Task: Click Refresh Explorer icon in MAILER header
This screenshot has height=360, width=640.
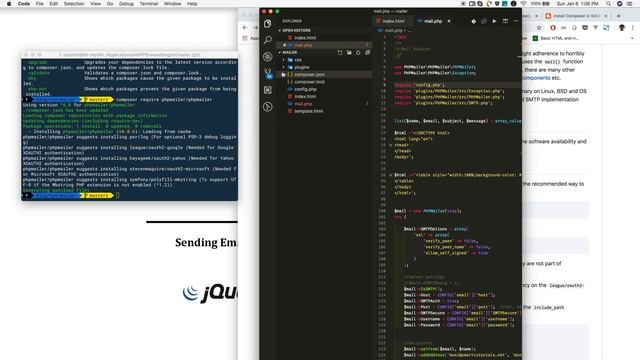Action: (358, 52)
